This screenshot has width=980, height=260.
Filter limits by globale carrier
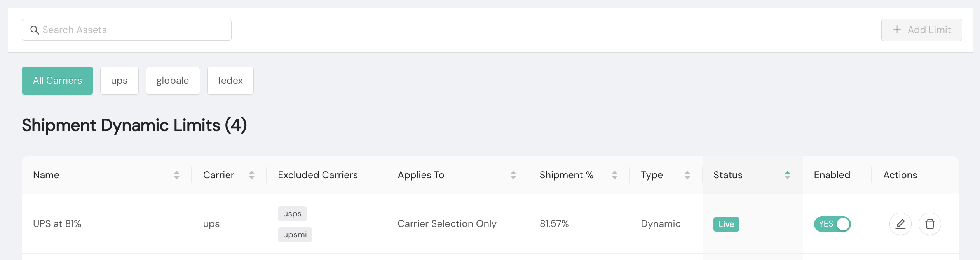(x=173, y=81)
